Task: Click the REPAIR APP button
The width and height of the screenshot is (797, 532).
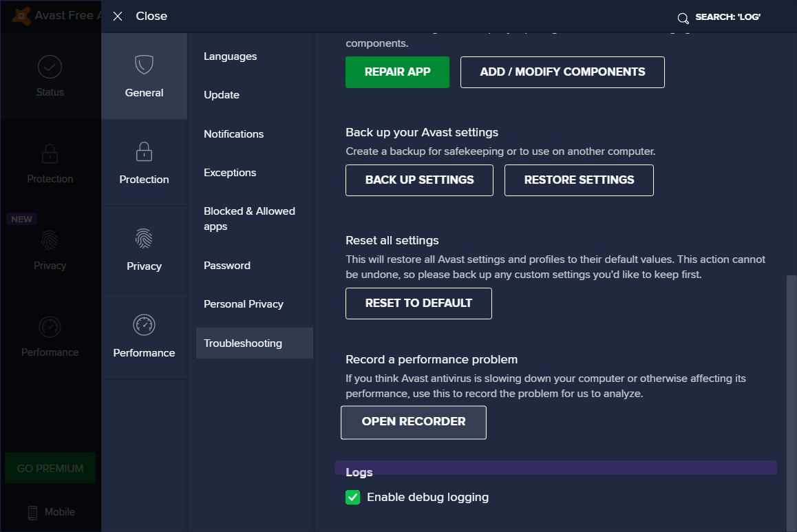Action: coord(398,72)
